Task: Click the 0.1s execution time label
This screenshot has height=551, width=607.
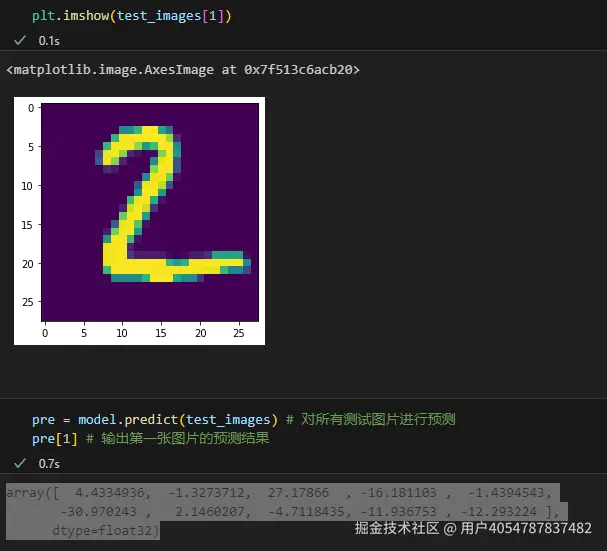Action: (x=49, y=41)
